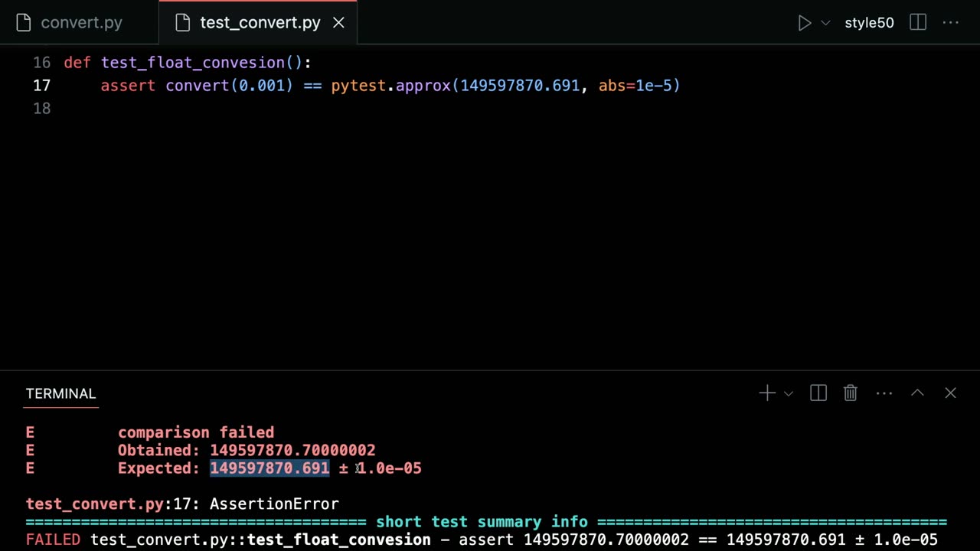Click the file icon on test_convert.py tab
The height and width of the screenshot is (551, 980).
pos(182,23)
